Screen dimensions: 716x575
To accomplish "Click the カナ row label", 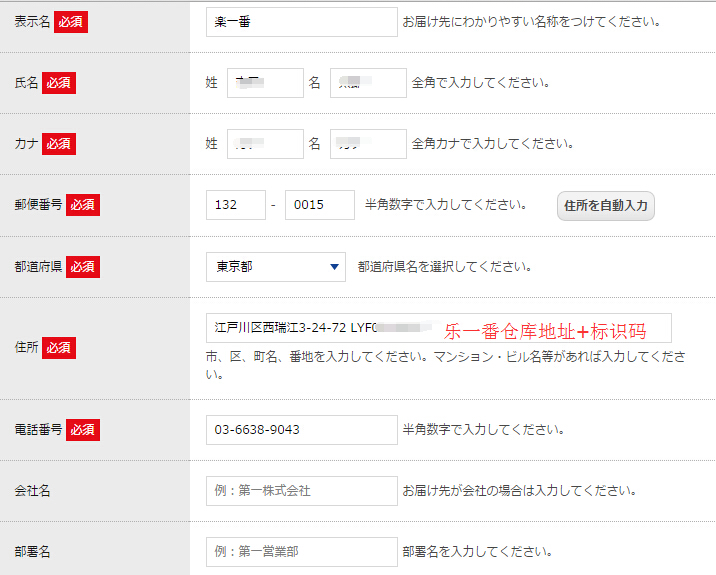I will tap(26, 144).
